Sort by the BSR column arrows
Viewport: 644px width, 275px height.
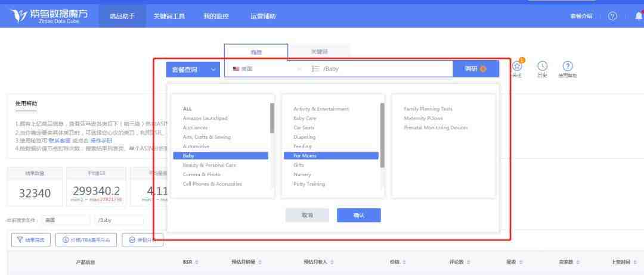click(x=197, y=262)
